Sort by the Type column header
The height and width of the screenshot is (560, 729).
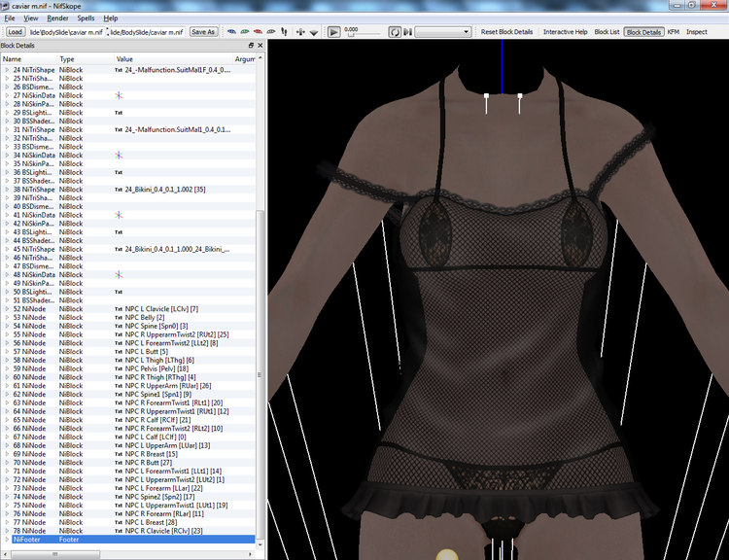point(86,59)
